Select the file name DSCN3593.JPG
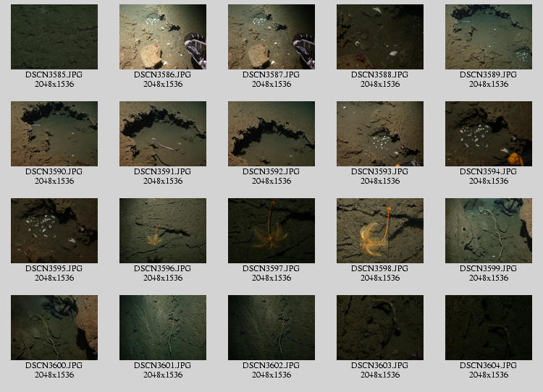 click(380, 171)
